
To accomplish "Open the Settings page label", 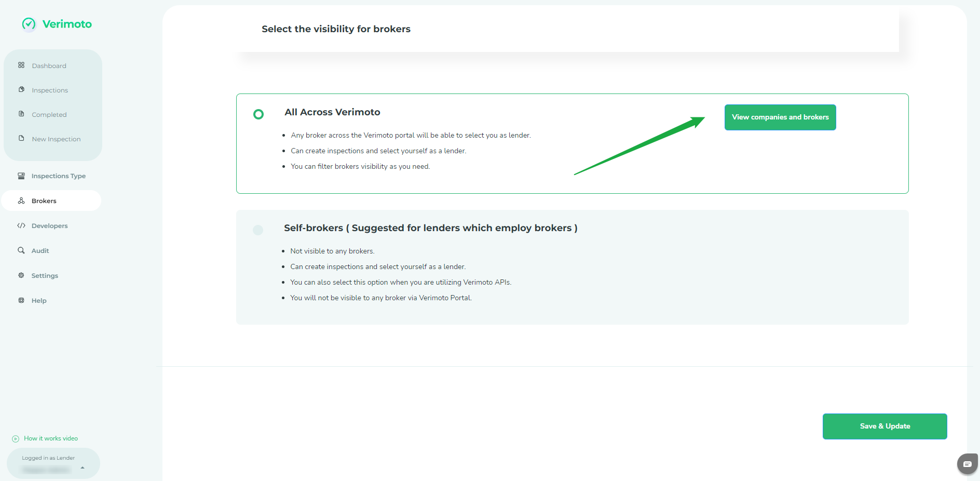I will [x=45, y=276].
